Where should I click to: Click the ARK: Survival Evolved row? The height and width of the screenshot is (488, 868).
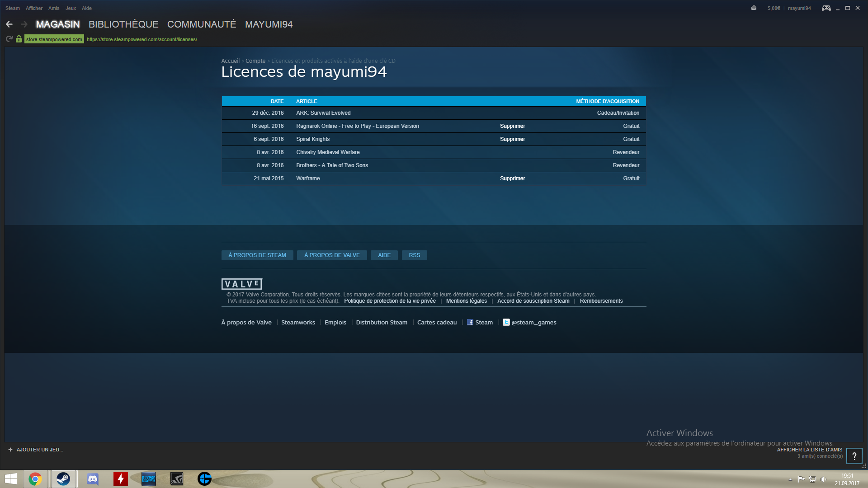(x=434, y=113)
